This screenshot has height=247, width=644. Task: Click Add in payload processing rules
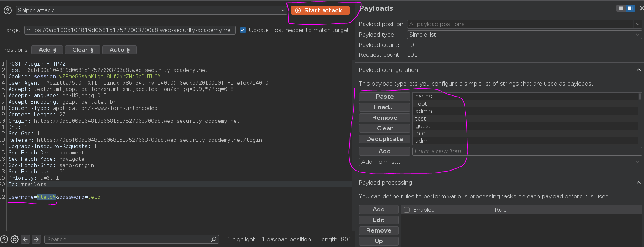tap(379, 209)
